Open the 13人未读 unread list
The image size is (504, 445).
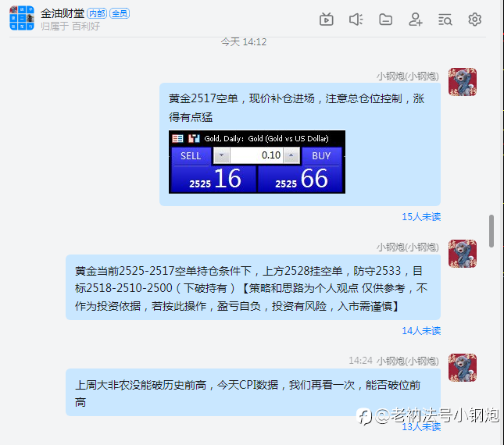421,427
